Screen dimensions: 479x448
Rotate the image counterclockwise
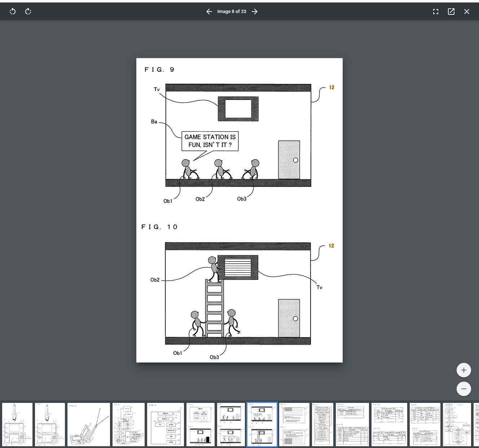click(13, 12)
